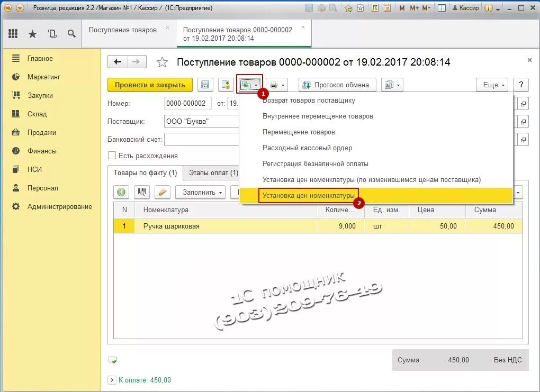
Task: Toggle the Есть расхождения checkbox
Action: click(112, 156)
